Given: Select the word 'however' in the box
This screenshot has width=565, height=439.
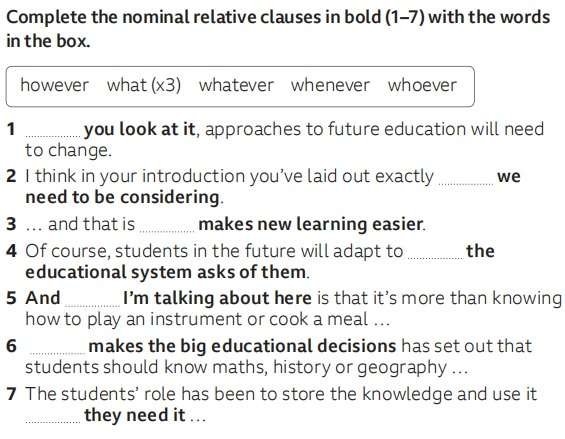Looking at the screenshot, I should (54, 85).
